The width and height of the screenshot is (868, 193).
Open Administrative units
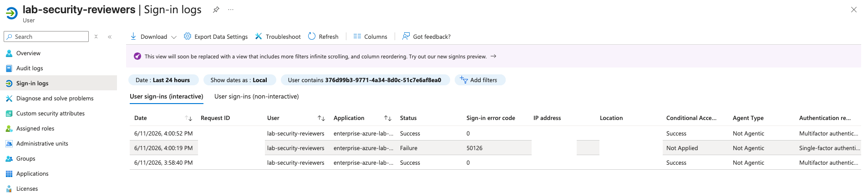pyautogui.click(x=58, y=143)
